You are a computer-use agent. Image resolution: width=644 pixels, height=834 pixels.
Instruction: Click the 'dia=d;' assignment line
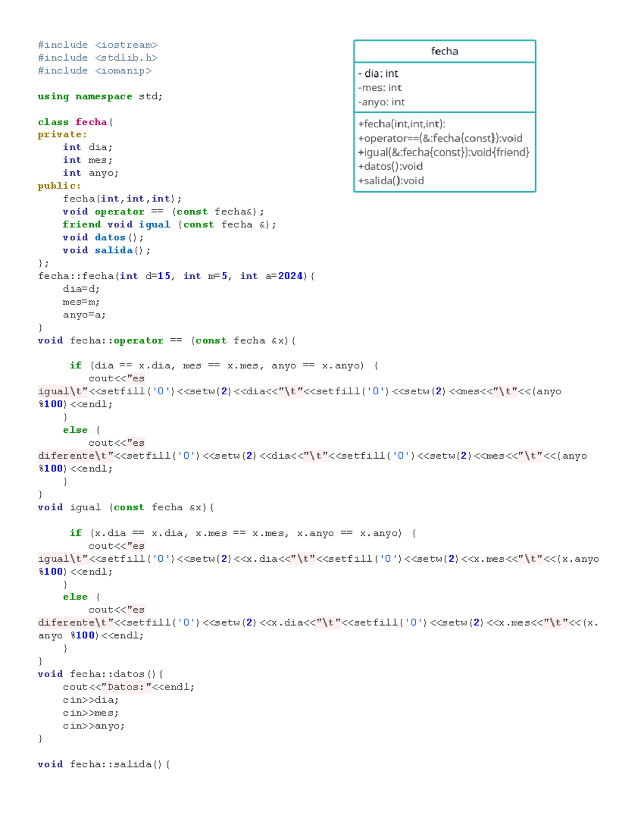tap(82, 289)
